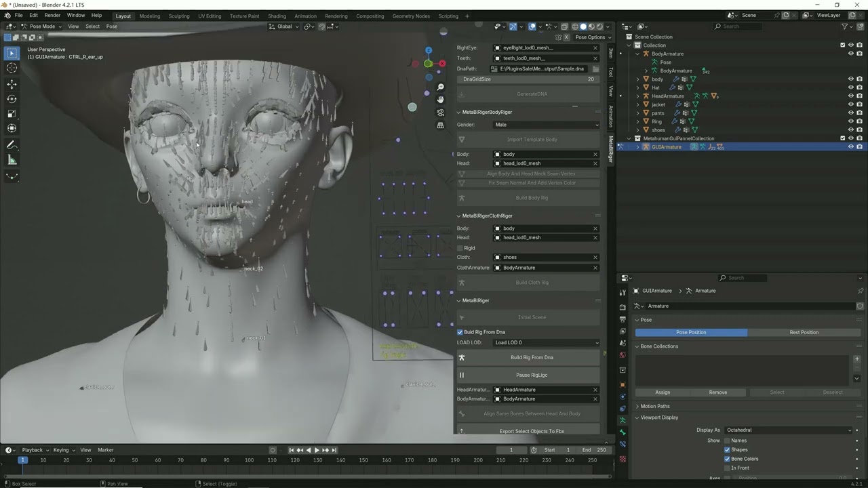Switch to the Shading workspace tab
The image size is (868, 488).
[x=277, y=16]
